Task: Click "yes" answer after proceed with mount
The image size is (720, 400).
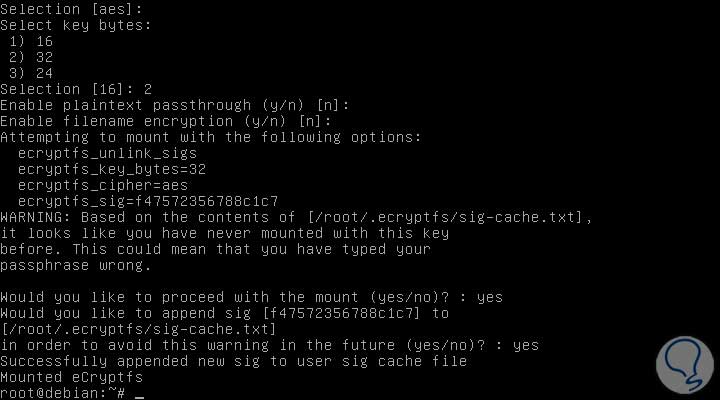Action: [x=490, y=297]
